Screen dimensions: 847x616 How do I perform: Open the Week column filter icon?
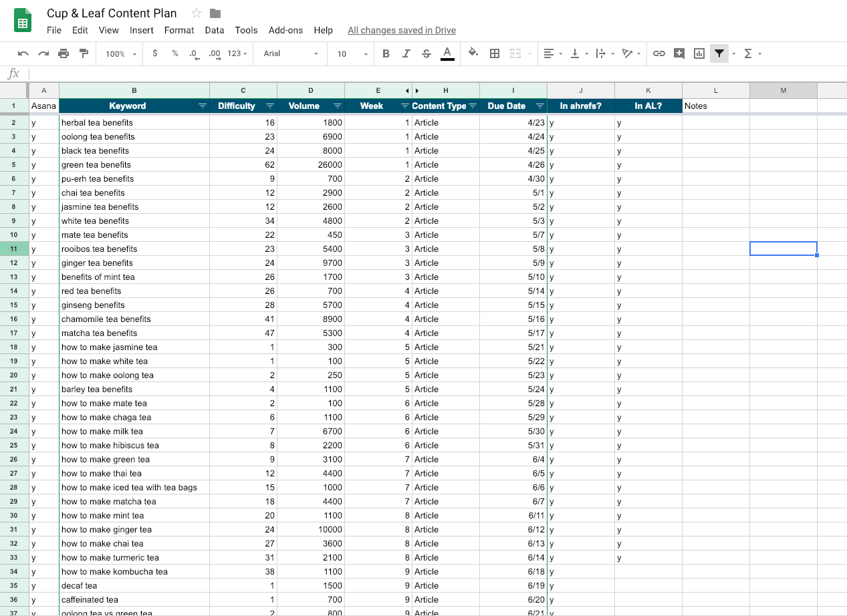[404, 106]
